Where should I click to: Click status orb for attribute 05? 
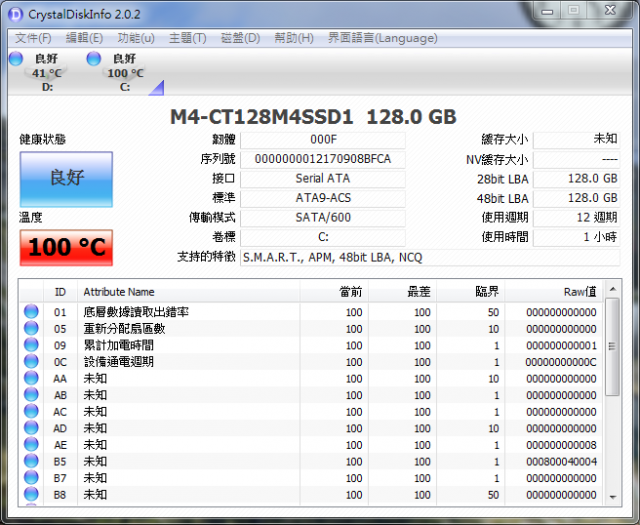(31, 328)
